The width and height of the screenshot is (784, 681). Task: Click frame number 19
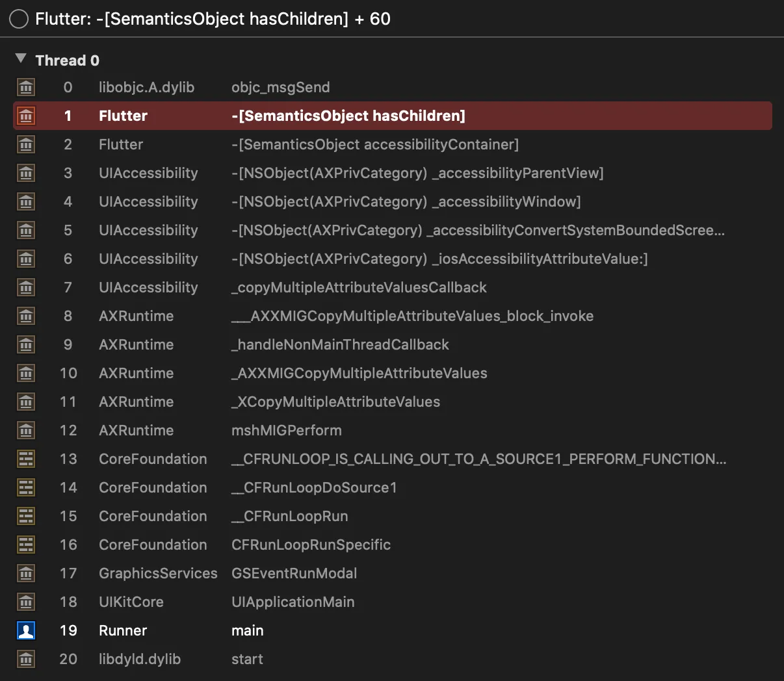coord(68,631)
